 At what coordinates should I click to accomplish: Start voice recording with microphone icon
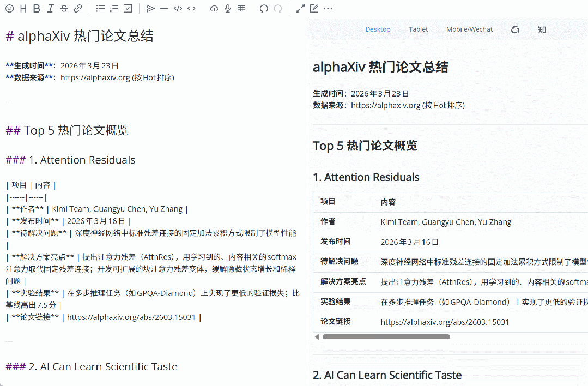click(x=227, y=8)
